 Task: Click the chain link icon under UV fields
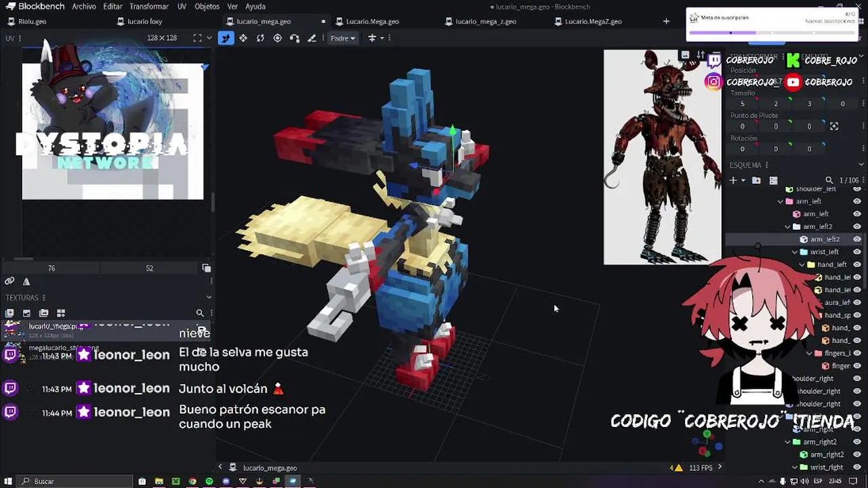pyautogui.click(x=9, y=281)
